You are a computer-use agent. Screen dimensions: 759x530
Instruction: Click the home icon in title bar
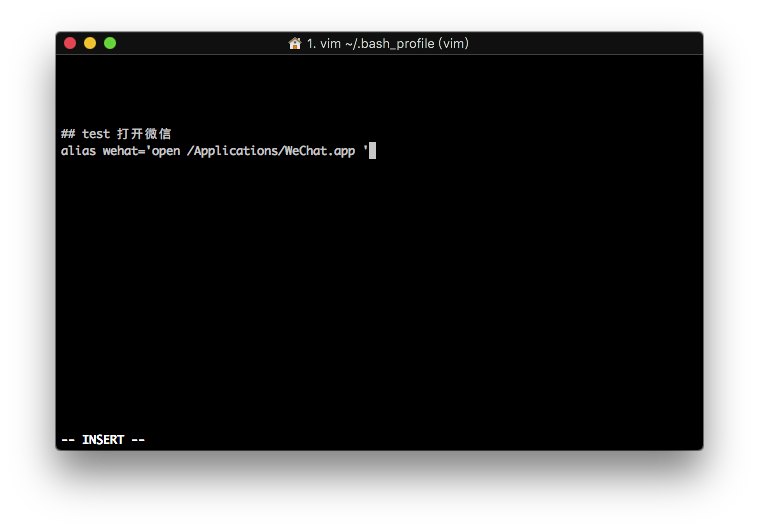(295, 44)
